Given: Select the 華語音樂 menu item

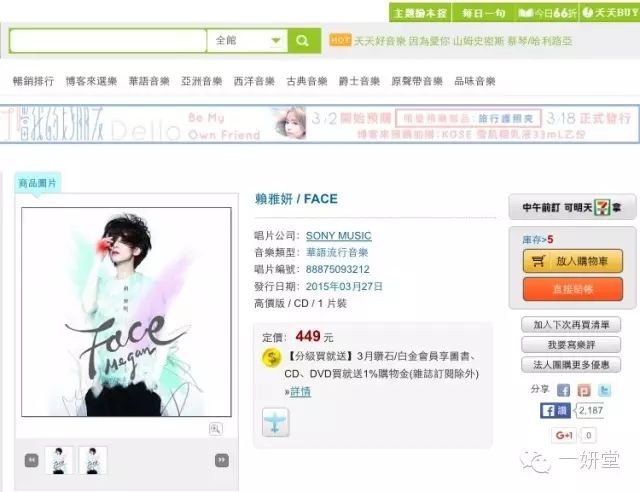Looking at the screenshot, I should coord(149,81).
